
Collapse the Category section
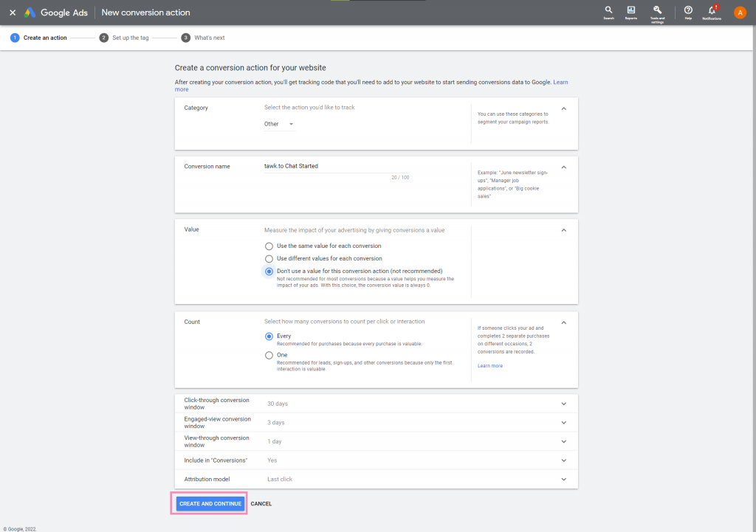point(563,108)
